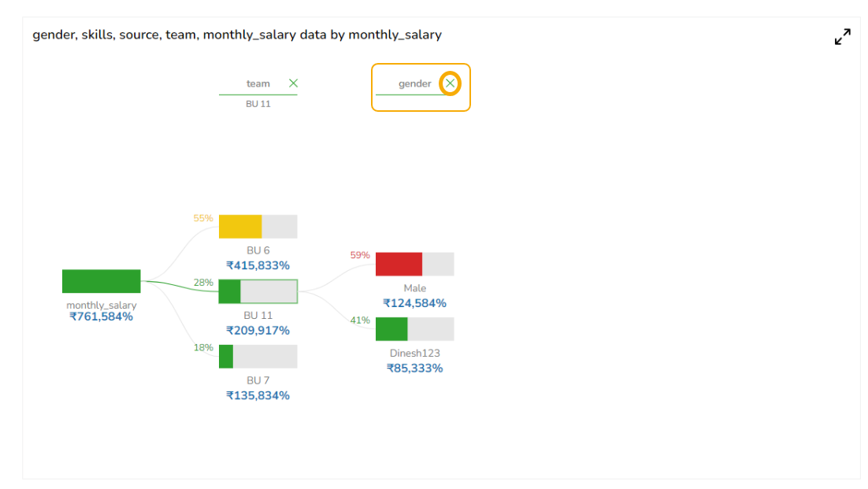This screenshot has width=868, height=489.
Task: Click the ₹415,833% value under BU 6
Action: pos(258,266)
